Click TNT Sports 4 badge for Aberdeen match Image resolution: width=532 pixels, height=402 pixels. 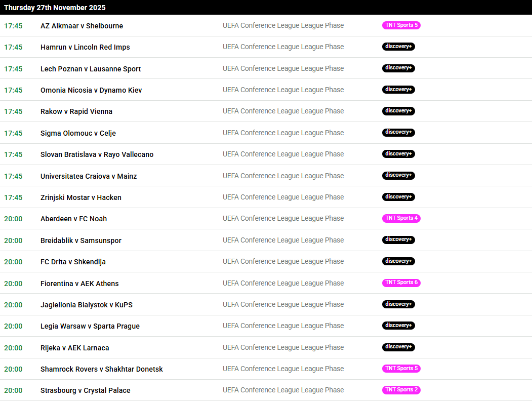(x=401, y=218)
